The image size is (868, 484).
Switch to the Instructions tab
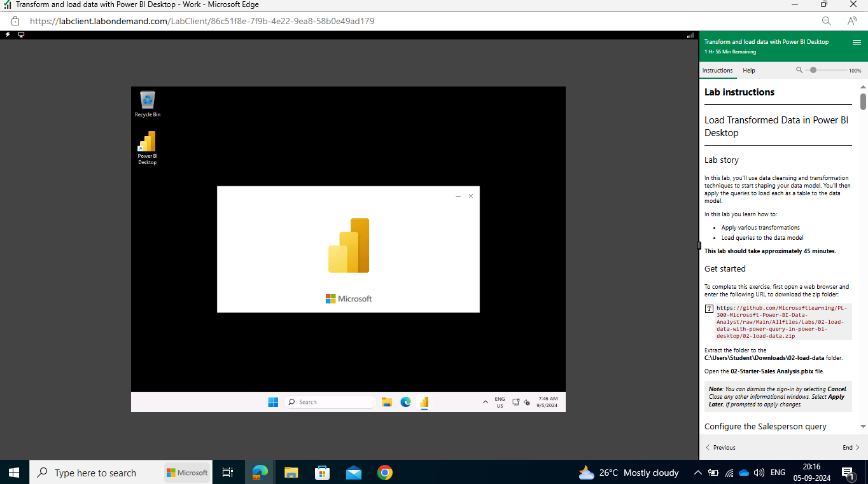[718, 71]
